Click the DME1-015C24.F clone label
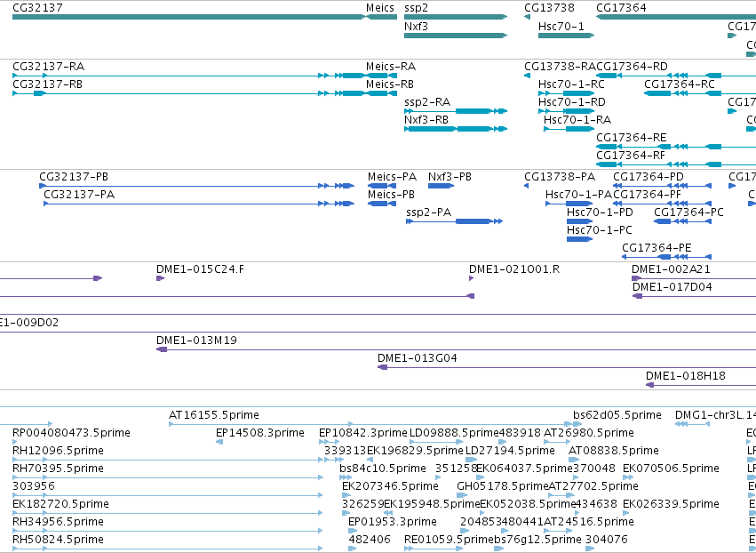Viewport: 756px width, 553px height. [200, 269]
